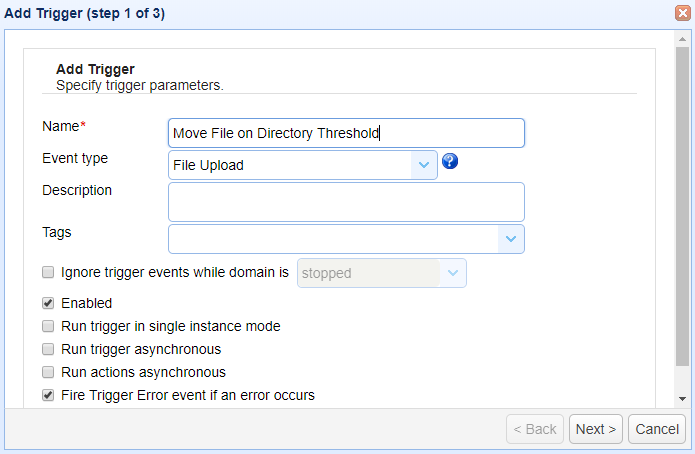Tick the Run actions asynchronous checkbox
695x454 pixels.
48,372
